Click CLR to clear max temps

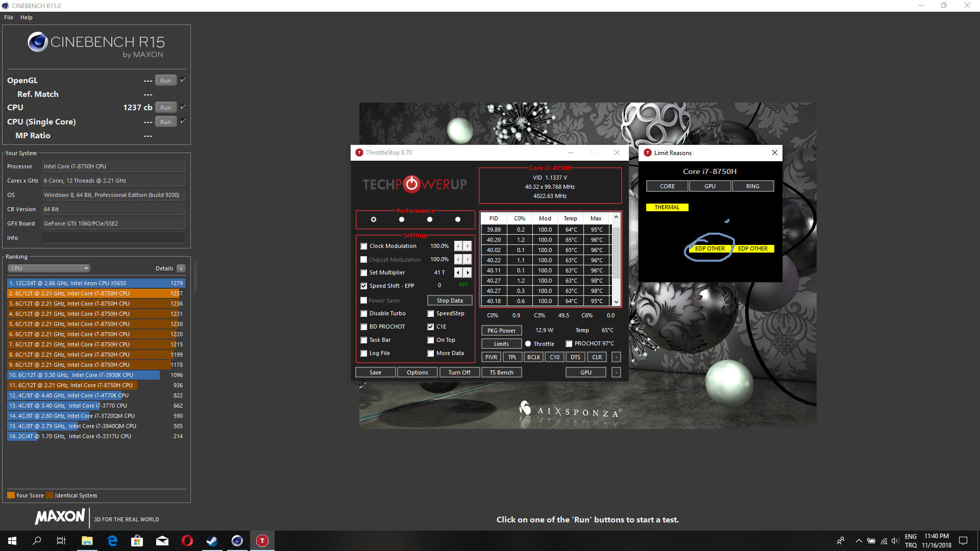click(597, 357)
